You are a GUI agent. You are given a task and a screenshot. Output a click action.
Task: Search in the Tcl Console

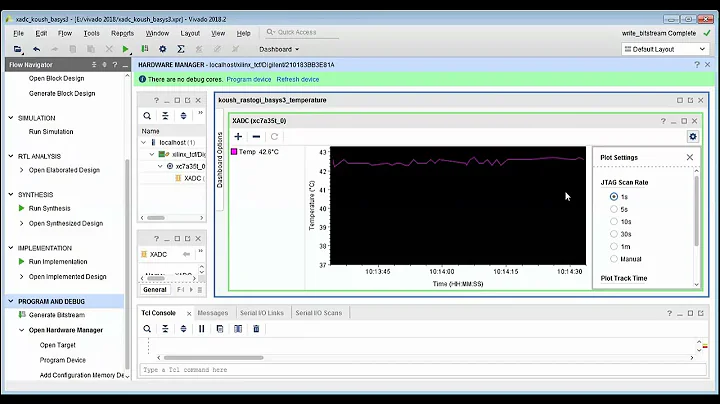[x=147, y=329]
